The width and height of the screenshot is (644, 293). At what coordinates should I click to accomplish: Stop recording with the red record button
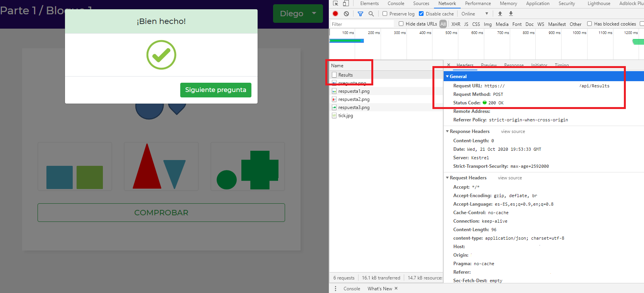coord(335,14)
